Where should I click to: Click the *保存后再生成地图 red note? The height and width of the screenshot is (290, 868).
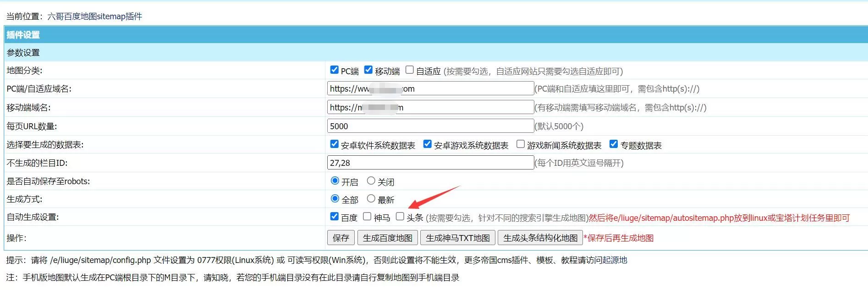tap(619, 238)
